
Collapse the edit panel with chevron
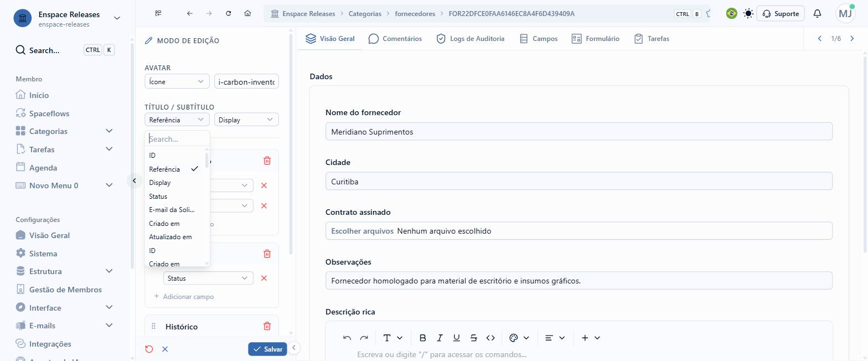[x=294, y=348]
